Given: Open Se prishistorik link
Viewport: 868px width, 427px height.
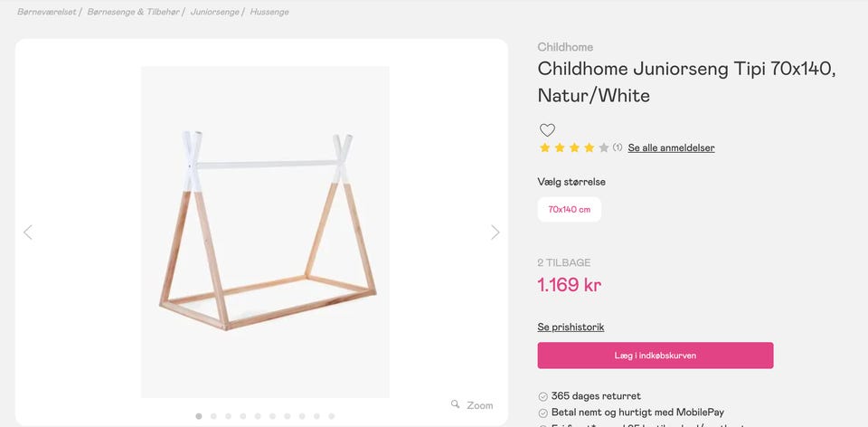Looking at the screenshot, I should click(571, 327).
